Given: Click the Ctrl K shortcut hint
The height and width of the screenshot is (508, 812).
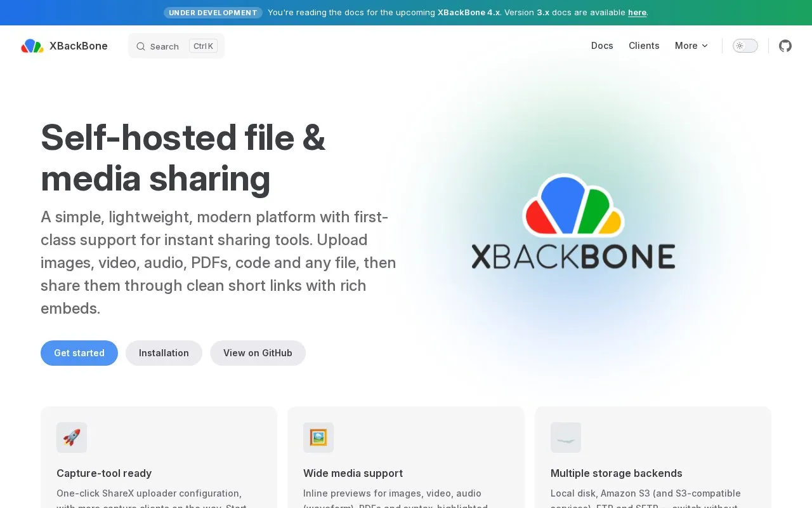Looking at the screenshot, I should [x=203, y=46].
